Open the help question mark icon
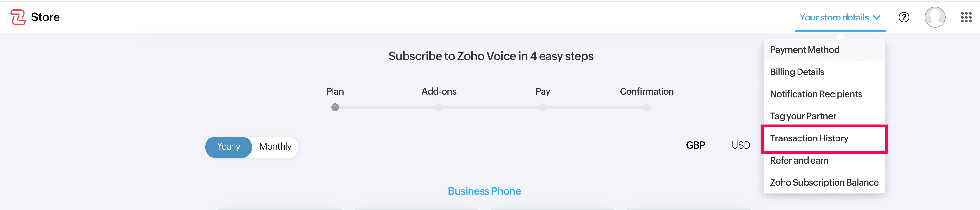 click(x=904, y=17)
